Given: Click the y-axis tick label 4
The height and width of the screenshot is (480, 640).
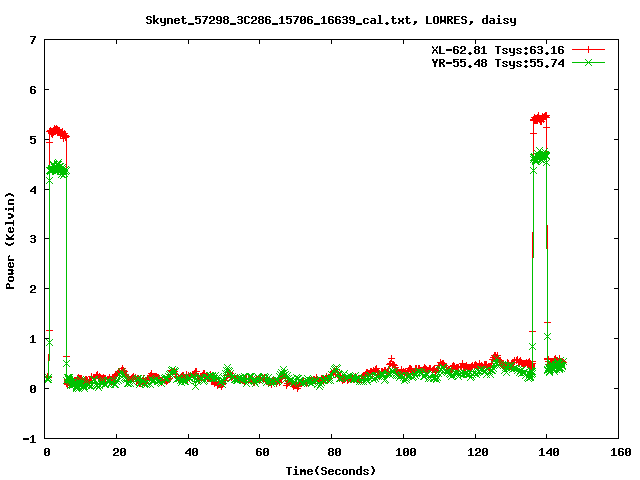Looking at the screenshot, I should 33,190.
